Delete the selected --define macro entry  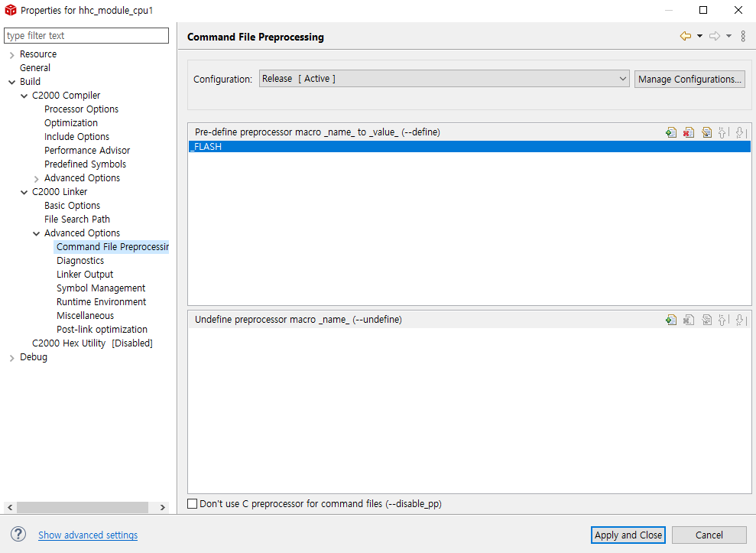(x=689, y=132)
